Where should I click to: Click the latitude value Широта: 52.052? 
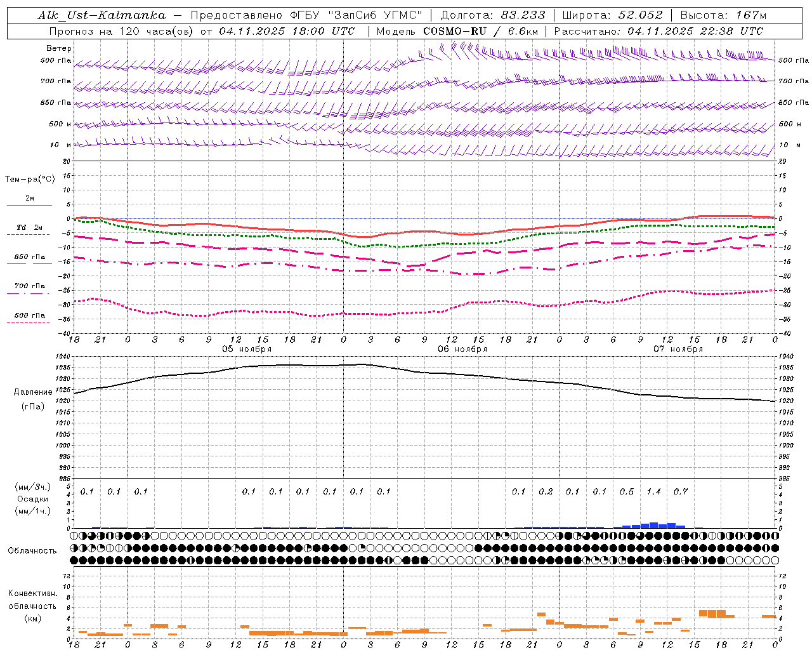[612, 15]
